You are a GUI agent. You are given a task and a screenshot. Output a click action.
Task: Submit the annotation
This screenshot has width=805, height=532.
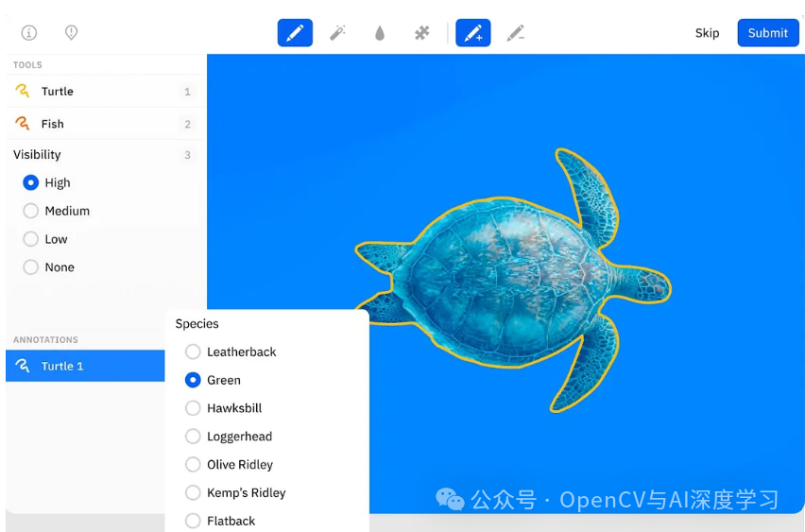click(x=768, y=33)
